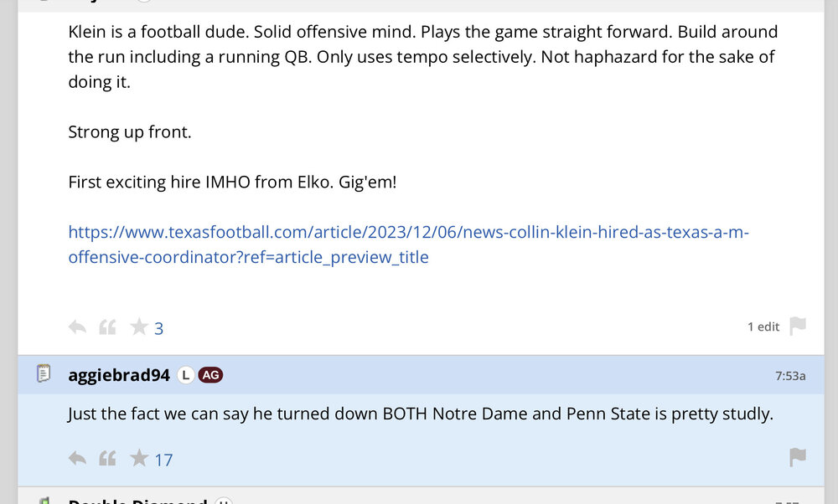Click the 7:53a post timestamp
This screenshot has height=504, width=838.
[x=790, y=376]
